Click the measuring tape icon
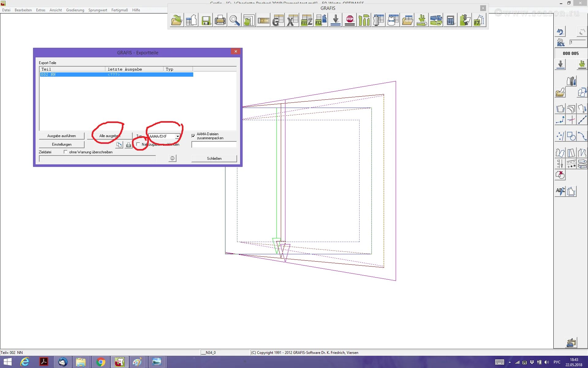Viewport: 588px width, 368px height. point(263,21)
